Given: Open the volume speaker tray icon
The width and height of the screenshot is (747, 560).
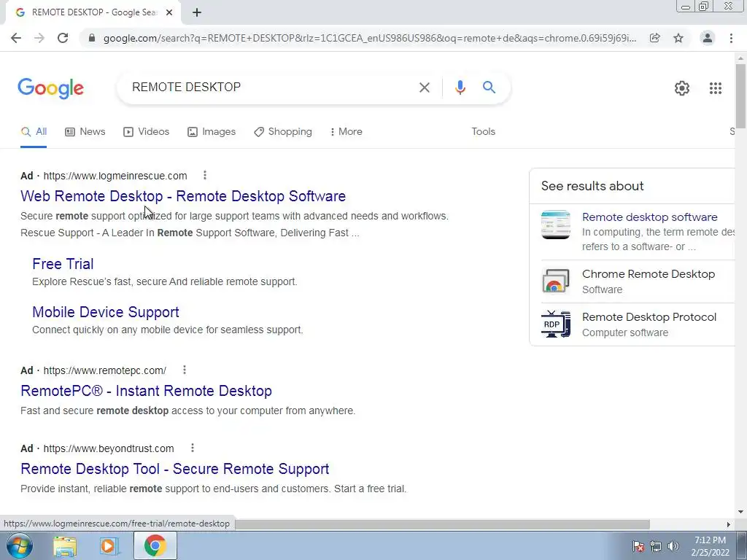Looking at the screenshot, I should click(x=673, y=546).
